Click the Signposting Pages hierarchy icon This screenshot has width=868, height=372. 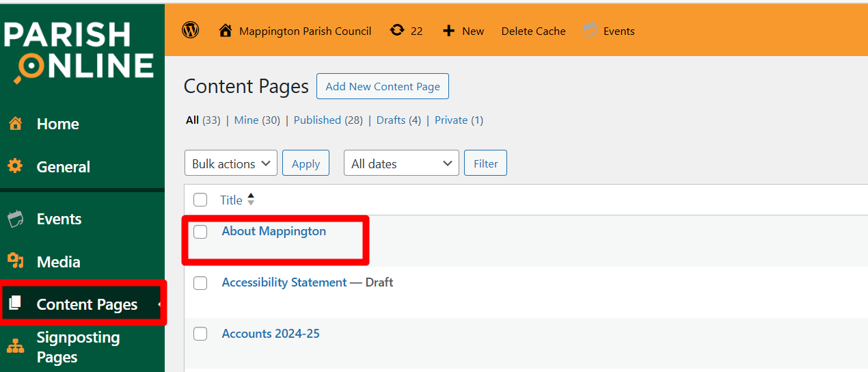pos(15,347)
